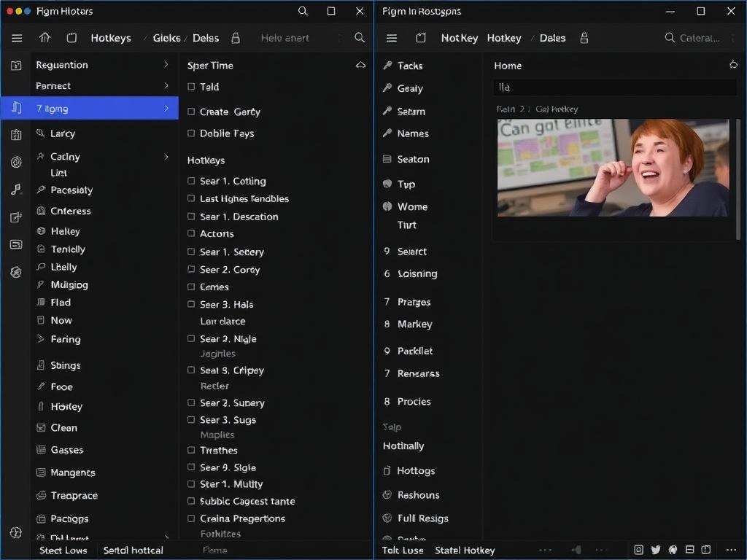Click the hamburger menu in left window

pyautogui.click(x=17, y=38)
